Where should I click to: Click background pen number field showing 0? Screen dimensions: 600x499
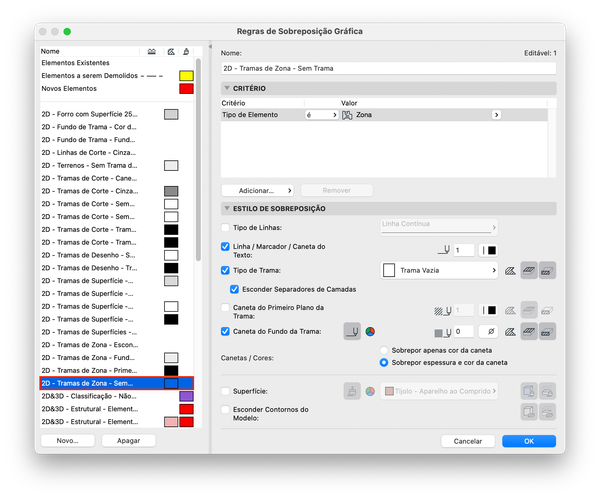[464, 331]
